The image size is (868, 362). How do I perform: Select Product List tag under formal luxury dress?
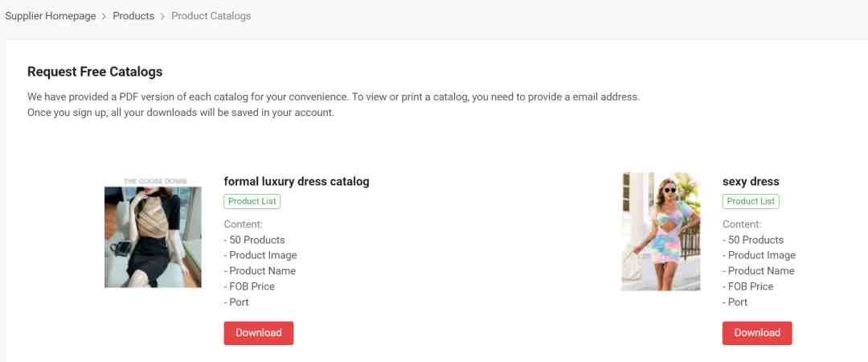(x=252, y=201)
